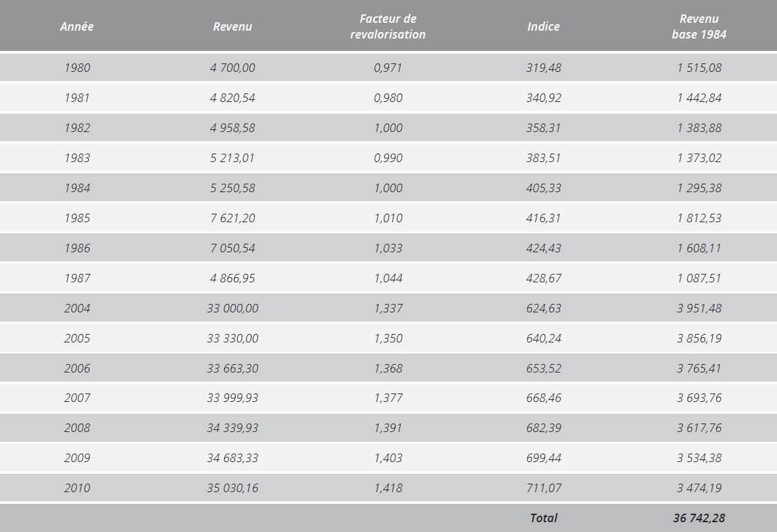This screenshot has height=532, width=777.
Task: Select the year cell 1985
Action: coord(77,218)
